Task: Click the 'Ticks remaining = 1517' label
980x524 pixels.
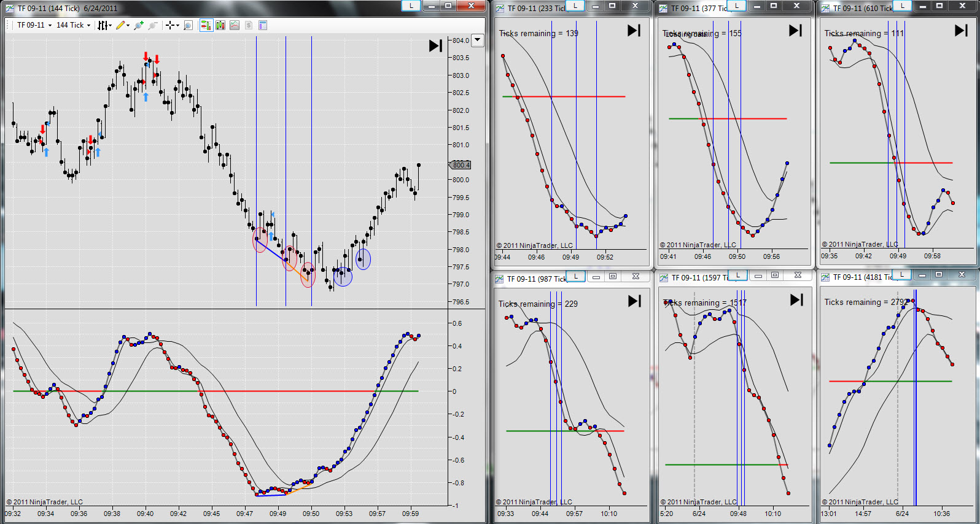Action: (705, 302)
